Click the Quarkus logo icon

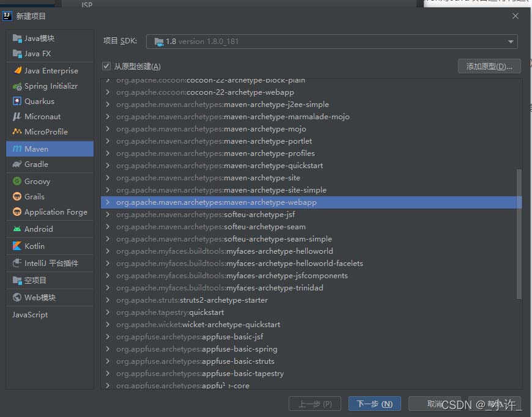[x=17, y=101]
